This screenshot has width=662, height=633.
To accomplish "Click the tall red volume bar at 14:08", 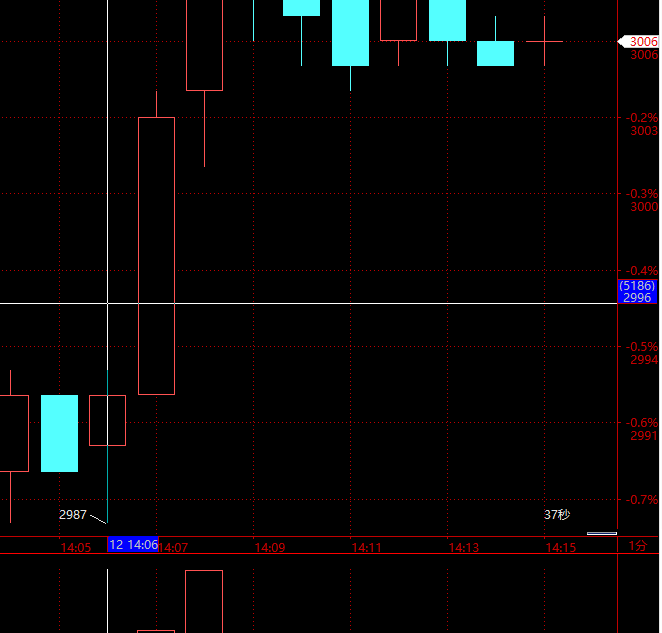I will pos(204,601).
